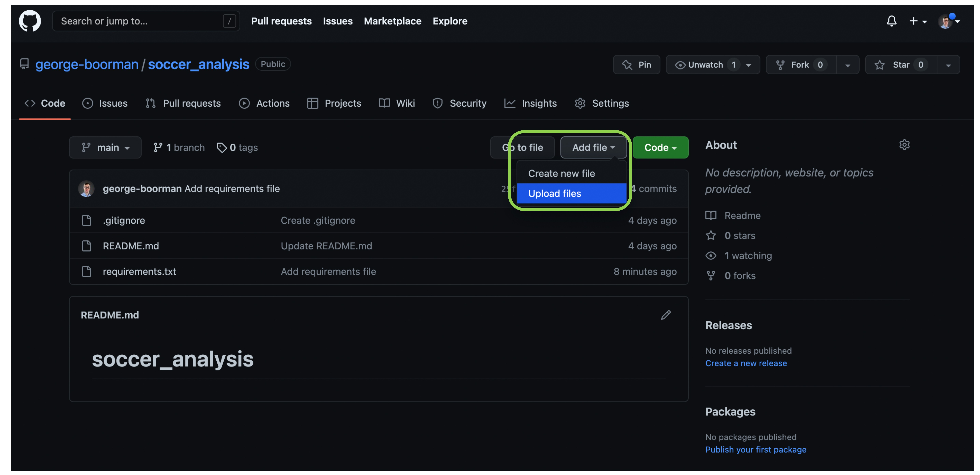The image size is (980, 475).
Task: Open Issues in top navigation
Action: pos(337,21)
